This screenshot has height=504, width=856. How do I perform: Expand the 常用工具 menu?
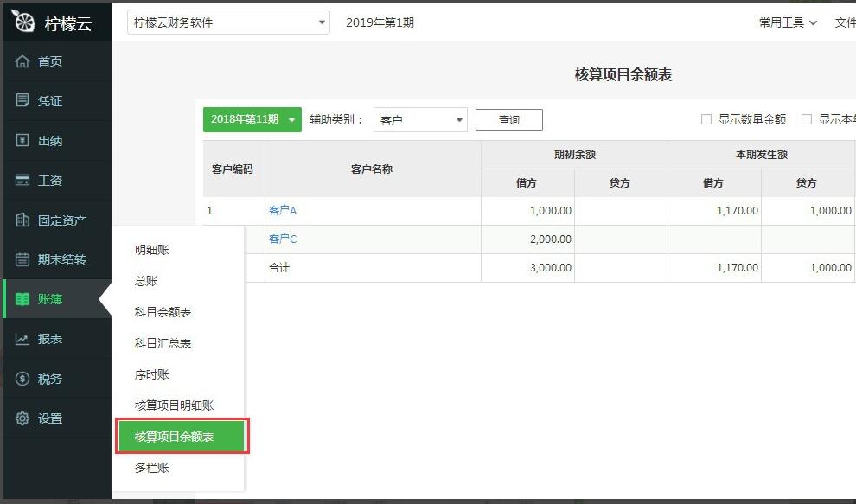(788, 22)
